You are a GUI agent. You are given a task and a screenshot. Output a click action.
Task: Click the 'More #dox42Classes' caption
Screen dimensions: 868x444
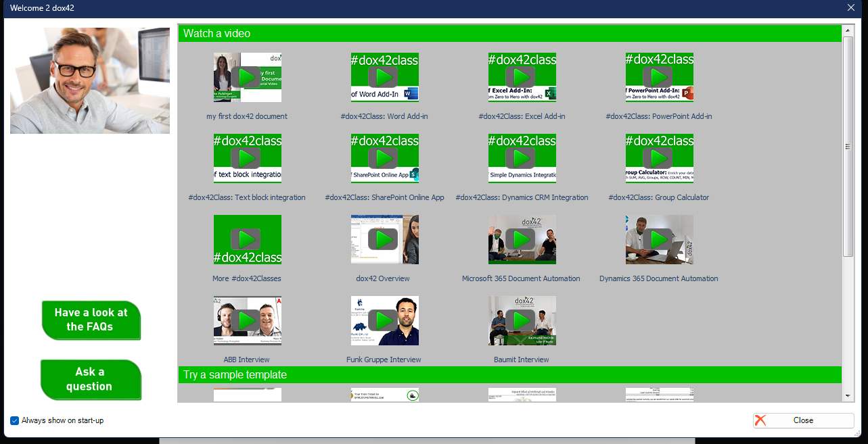coord(247,278)
